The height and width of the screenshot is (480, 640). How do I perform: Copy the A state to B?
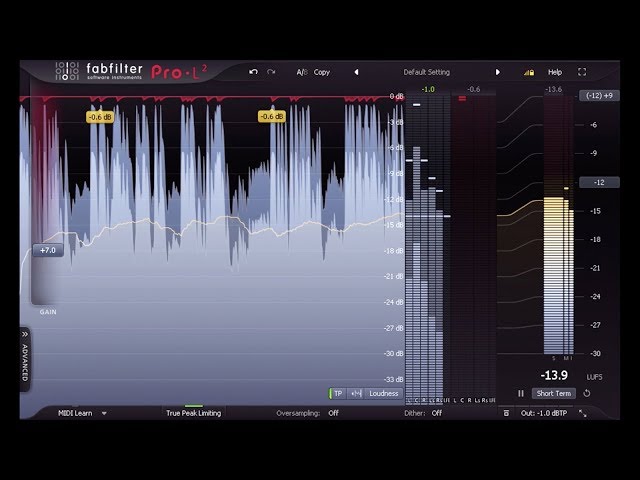click(x=322, y=72)
